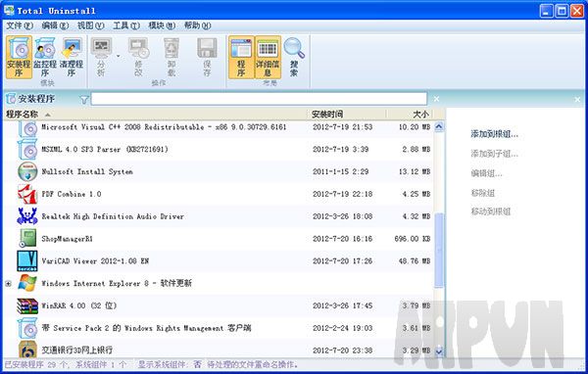The width and height of the screenshot is (588, 374).
Task: Open the 模块 menu
Action: (x=162, y=25)
